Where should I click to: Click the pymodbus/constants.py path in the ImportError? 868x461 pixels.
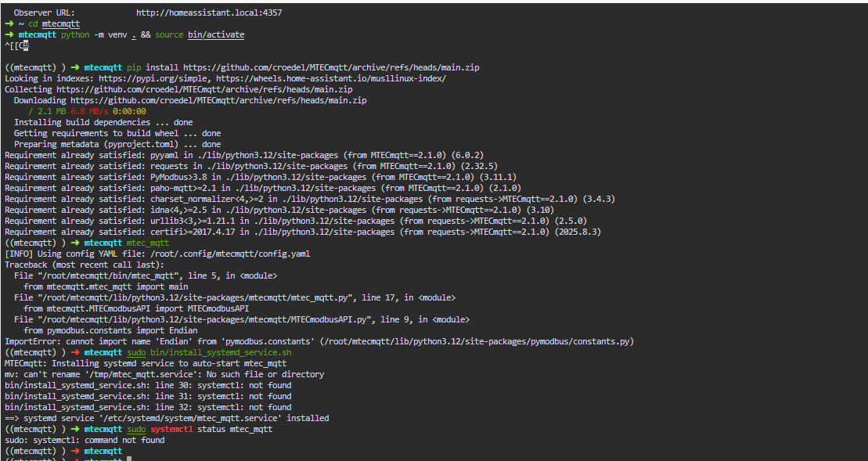pyautogui.click(x=473, y=341)
